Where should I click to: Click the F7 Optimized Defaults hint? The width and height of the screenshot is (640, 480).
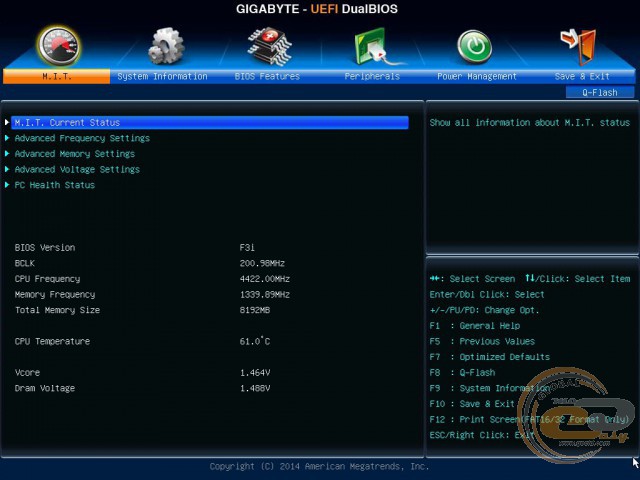[x=490, y=357]
